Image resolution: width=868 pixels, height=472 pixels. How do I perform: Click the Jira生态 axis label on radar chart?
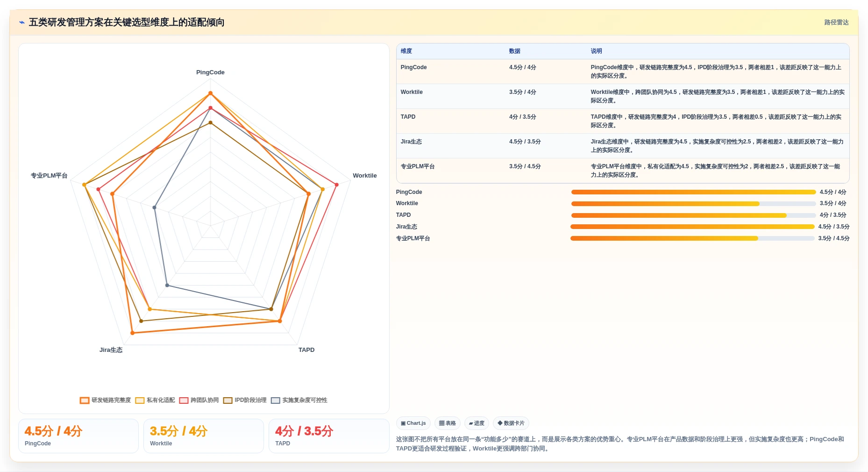coord(111,350)
